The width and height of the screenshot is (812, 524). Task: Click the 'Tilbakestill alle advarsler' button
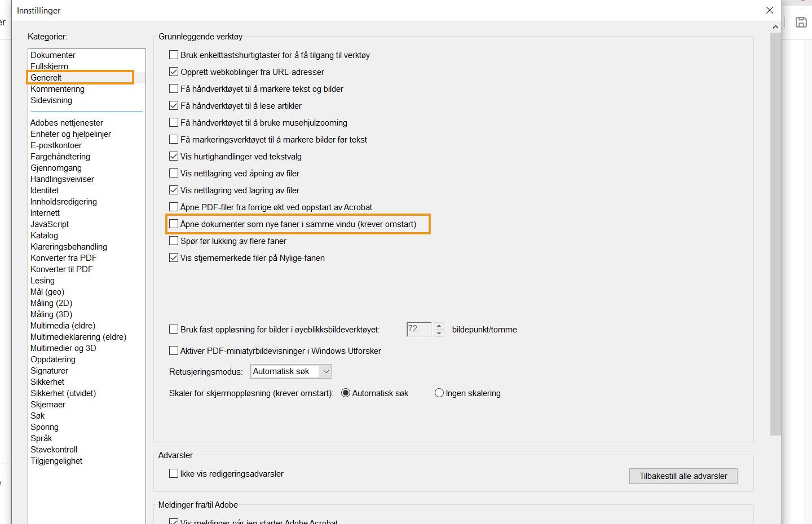coord(683,476)
